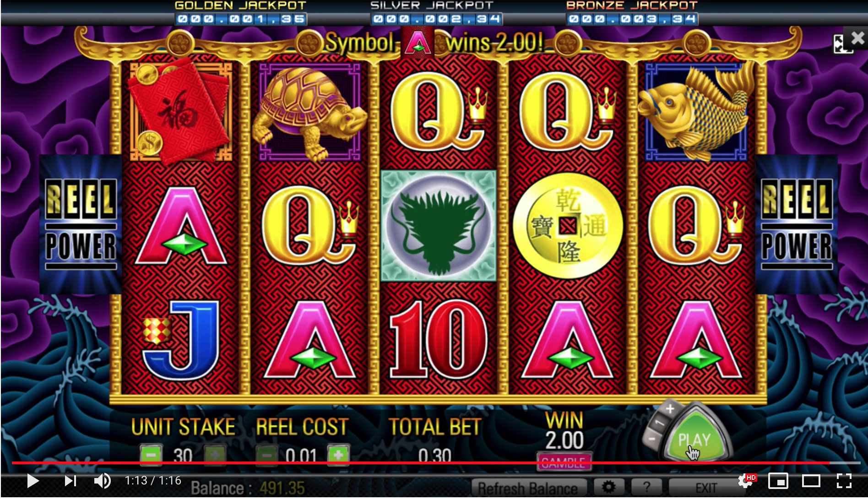Play the video with the play icon
The width and height of the screenshot is (868, 500).
[33, 481]
